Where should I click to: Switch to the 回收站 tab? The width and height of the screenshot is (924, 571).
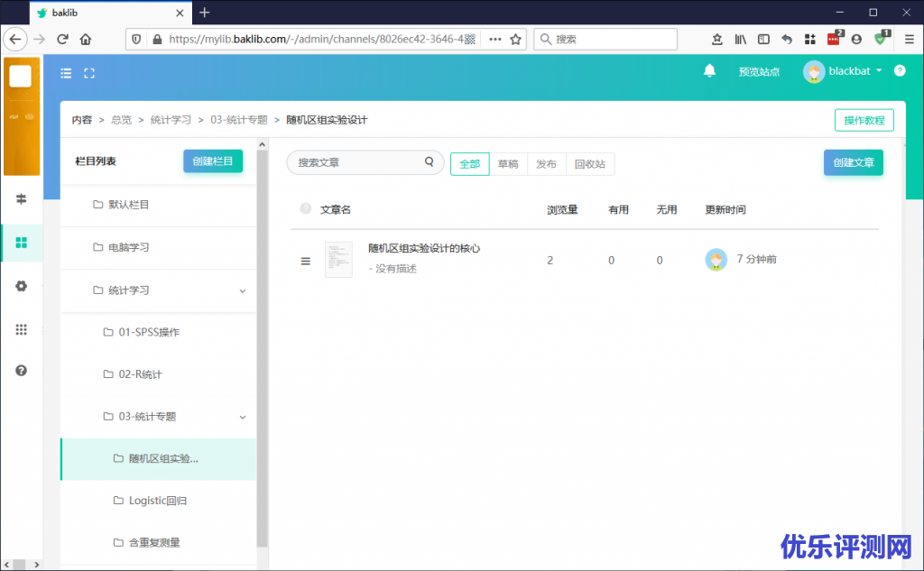[x=590, y=164]
